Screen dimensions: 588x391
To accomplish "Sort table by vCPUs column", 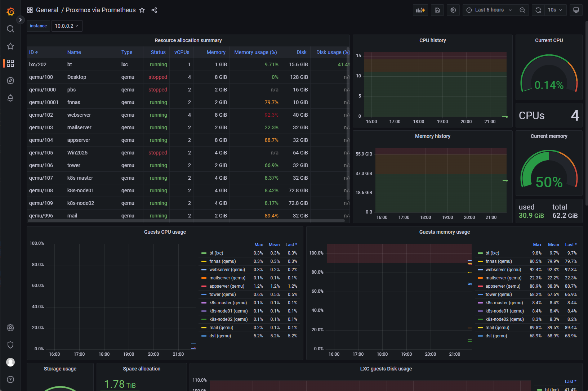I will pos(182,52).
